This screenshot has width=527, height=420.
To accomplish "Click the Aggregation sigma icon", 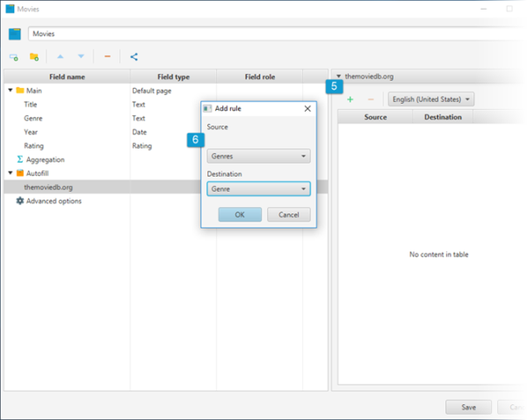I will click(20, 159).
